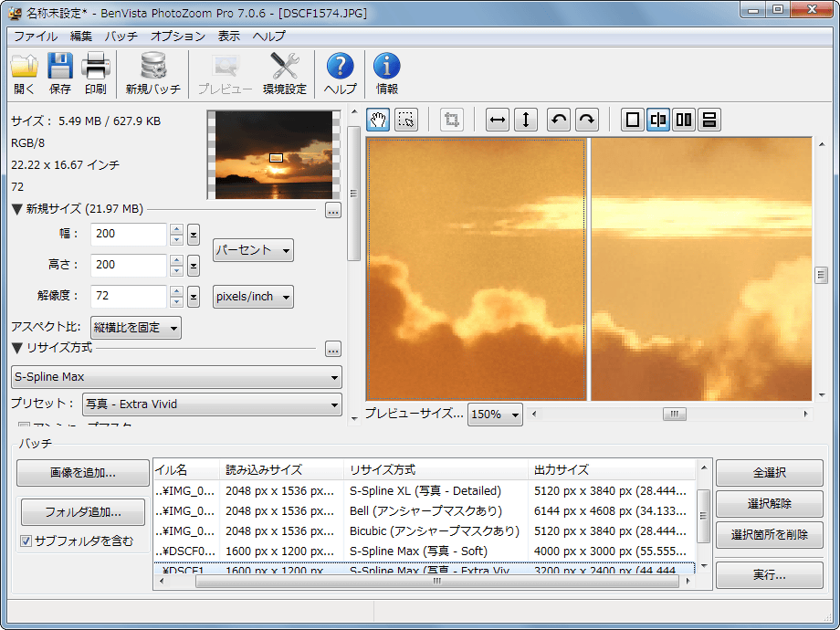This screenshot has width=840, height=630.
Task: Switch to stacked top-bottom preview
Action: coord(709,120)
